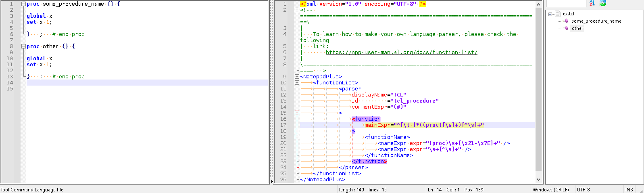Click the commentExpr="(#)" attribute
The height and width of the screenshot is (193, 644).
(379, 107)
